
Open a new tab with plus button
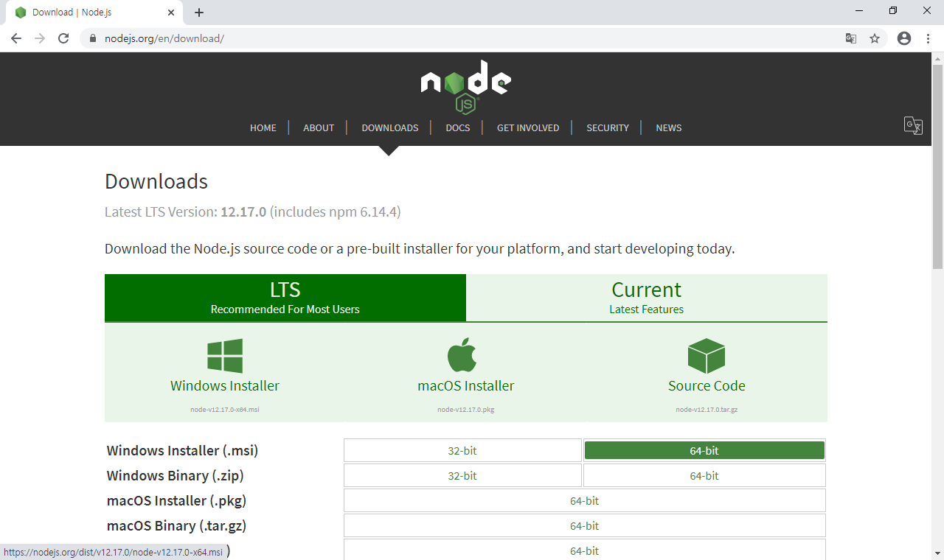tap(199, 13)
